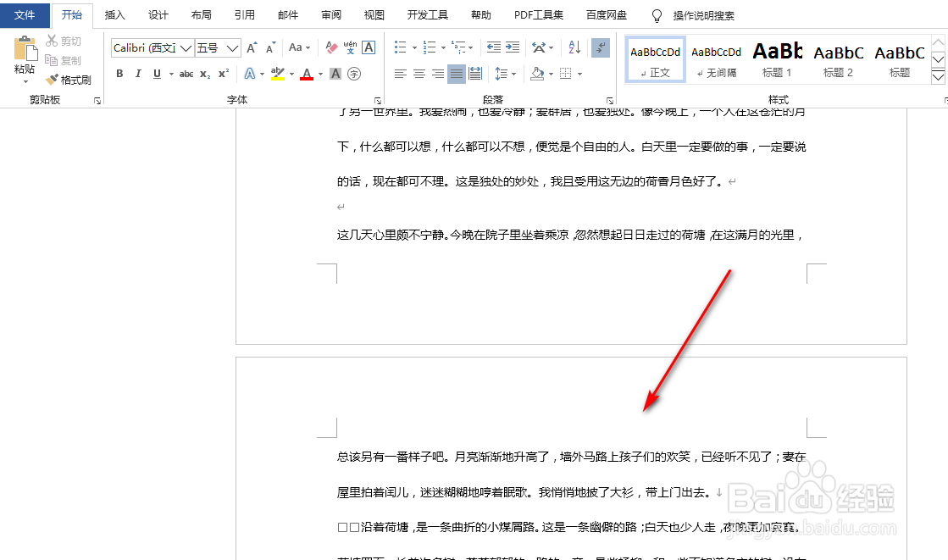The image size is (948, 560).
Task: Click the Copy (复制) icon
Action: [x=52, y=60]
